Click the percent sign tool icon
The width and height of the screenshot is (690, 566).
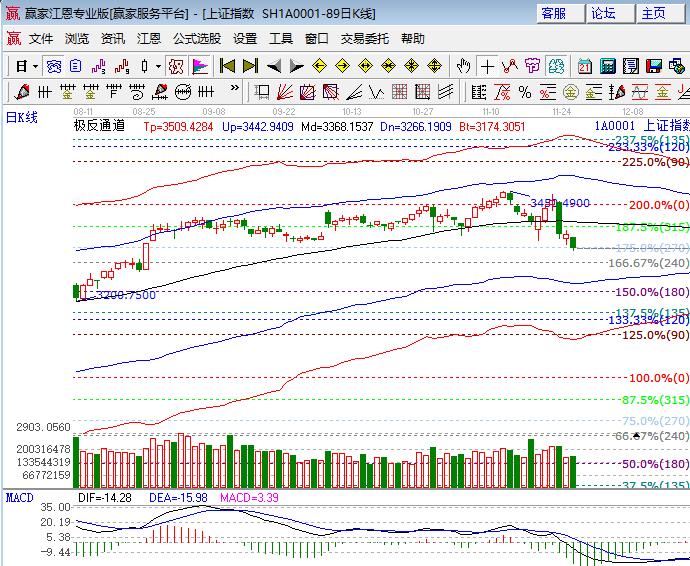pyautogui.click(x=525, y=92)
